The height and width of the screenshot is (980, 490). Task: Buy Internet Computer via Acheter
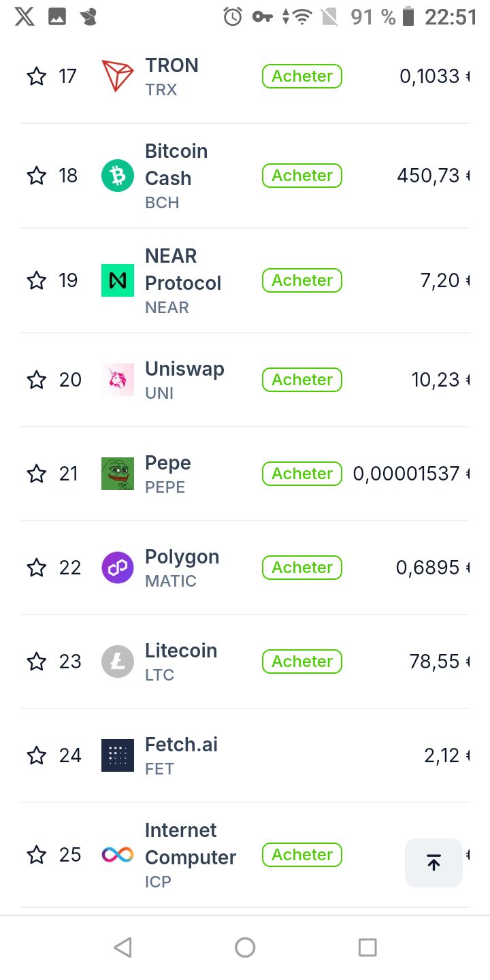(x=302, y=855)
